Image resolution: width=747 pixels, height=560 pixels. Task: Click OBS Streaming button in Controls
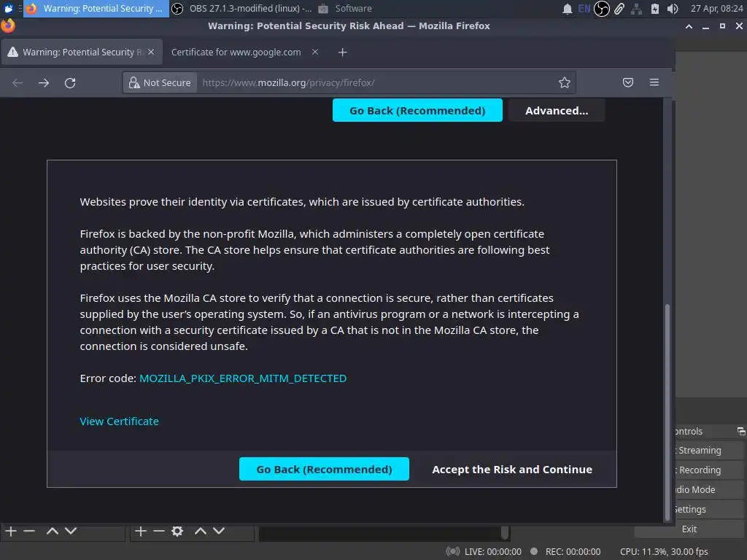coord(709,451)
